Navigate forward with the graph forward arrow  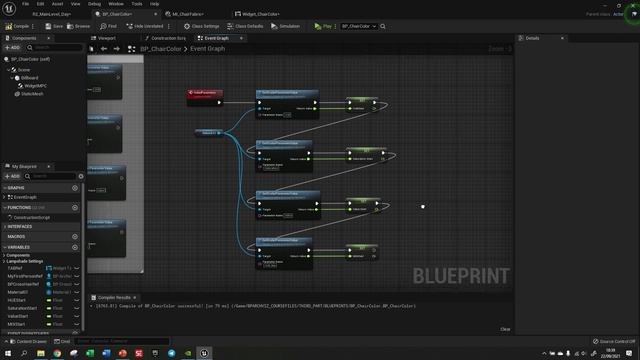[x=117, y=49]
